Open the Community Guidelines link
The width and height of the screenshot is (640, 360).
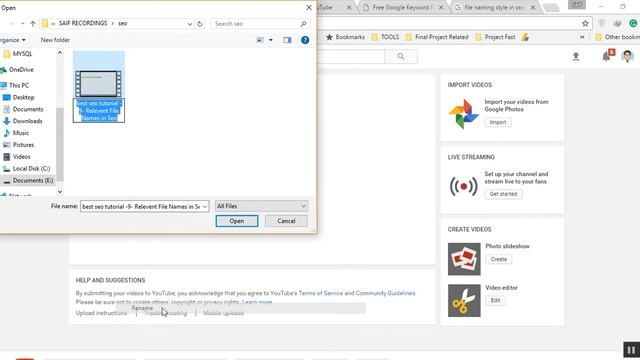(x=385, y=293)
